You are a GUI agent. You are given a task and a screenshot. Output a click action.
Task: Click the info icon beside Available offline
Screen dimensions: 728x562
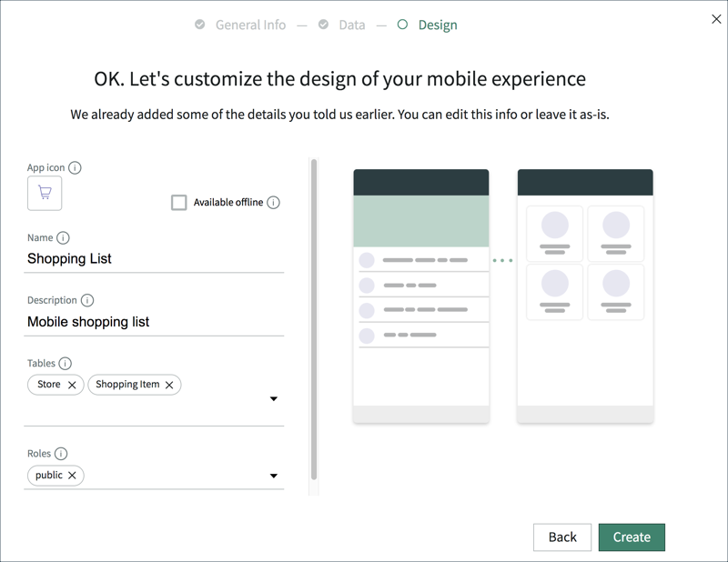tap(274, 202)
